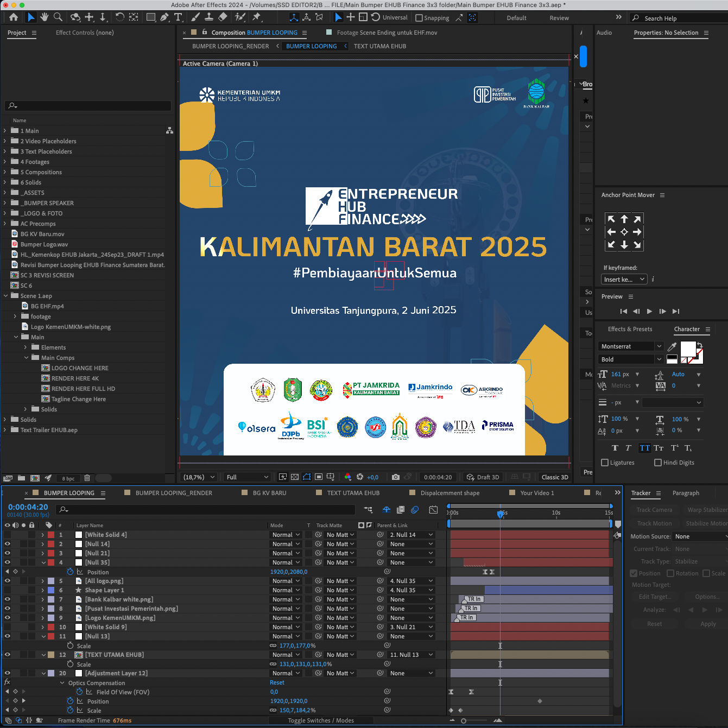Select the Hand tool in the toolbar

(x=45, y=17)
